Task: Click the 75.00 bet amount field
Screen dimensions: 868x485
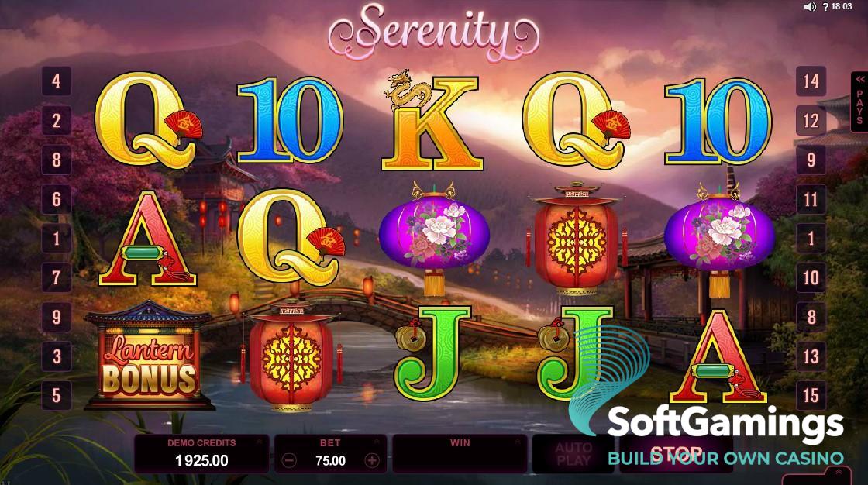Action: [330, 461]
